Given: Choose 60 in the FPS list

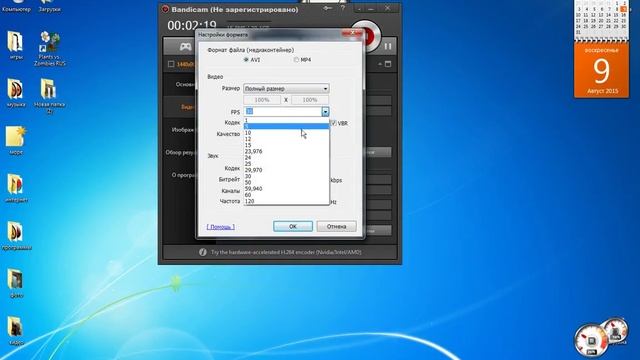Looking at the screenshot, I should coord(286,195).
